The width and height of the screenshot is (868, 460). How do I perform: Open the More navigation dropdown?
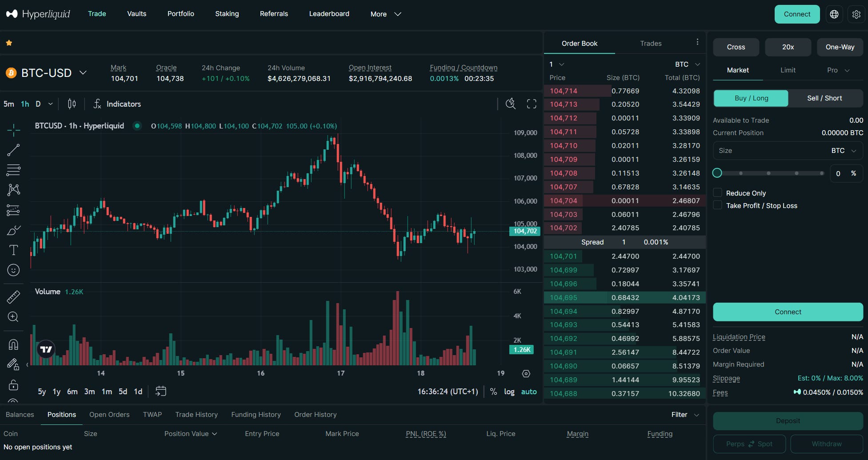pos(386,14)
